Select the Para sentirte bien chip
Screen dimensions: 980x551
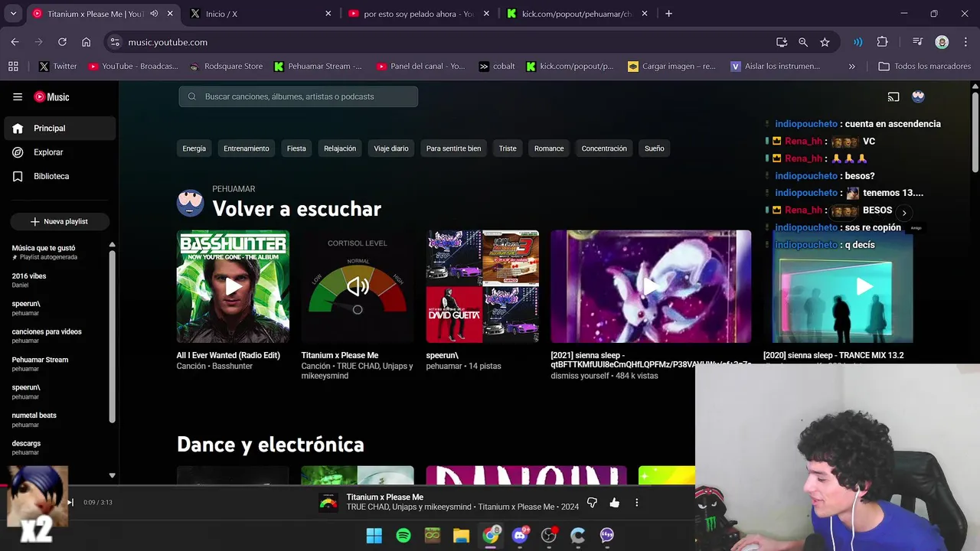click(x=454, y=148)
